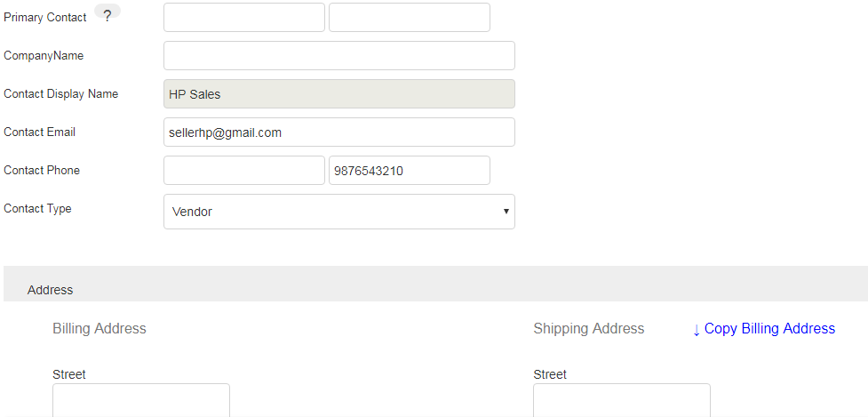This screenshot has height=417, width=868.
Task: Click the Billing Address heading
Action: (x=100, y=329)
